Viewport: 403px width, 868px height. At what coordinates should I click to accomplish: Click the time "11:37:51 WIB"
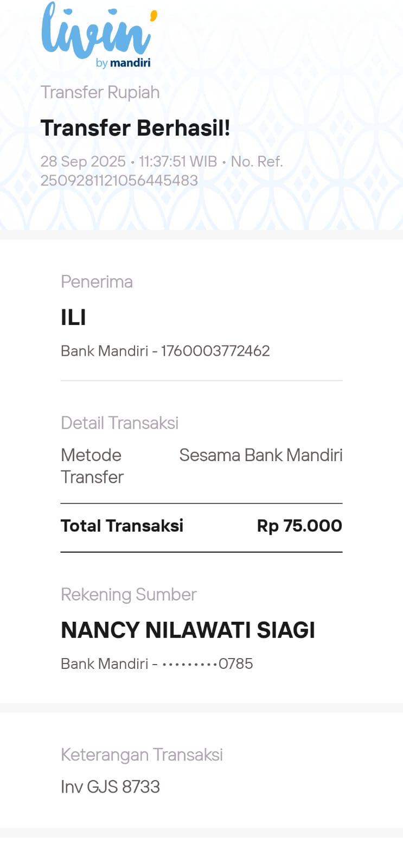pyautogui.click(x=178, y=162)
